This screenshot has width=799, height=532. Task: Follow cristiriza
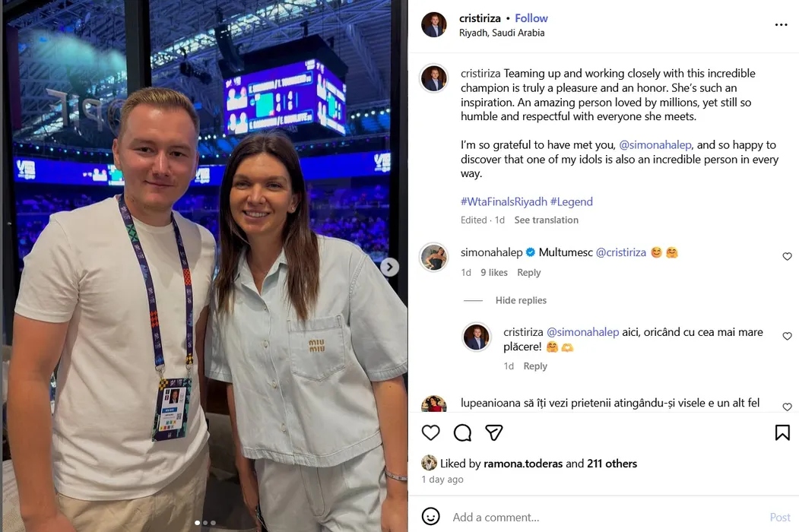531,18
